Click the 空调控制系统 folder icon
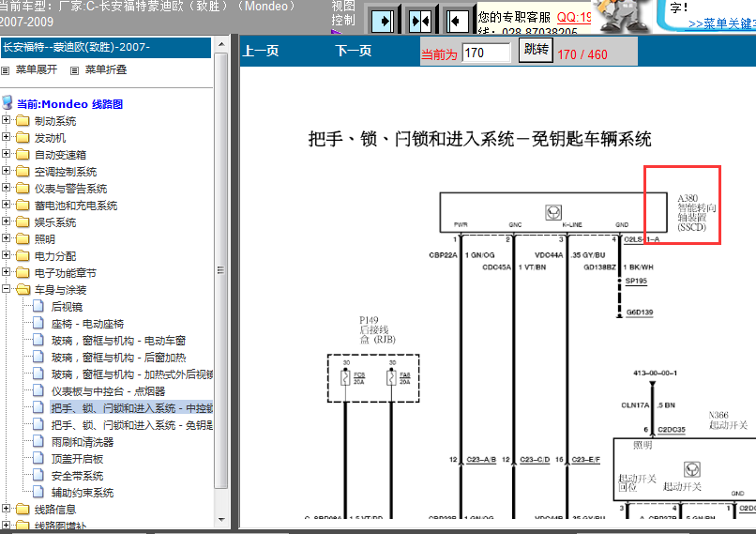756x534 pixels. (x=23, y=171)
